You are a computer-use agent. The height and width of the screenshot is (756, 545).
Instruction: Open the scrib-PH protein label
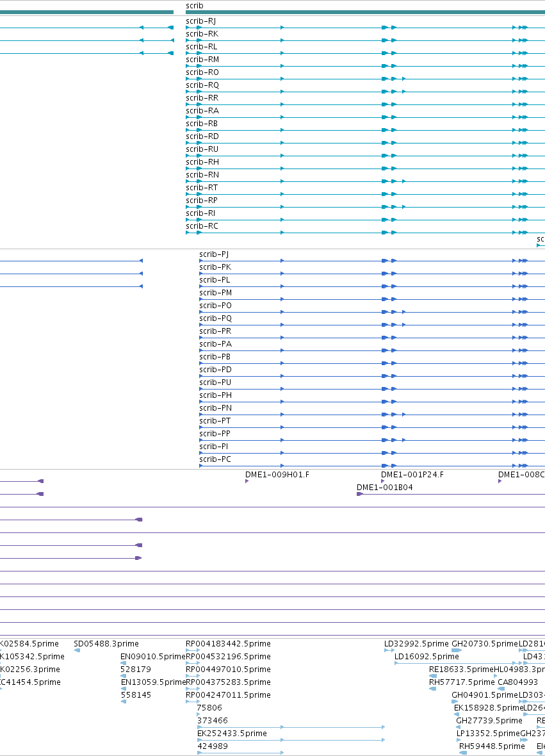coord(215,395)
